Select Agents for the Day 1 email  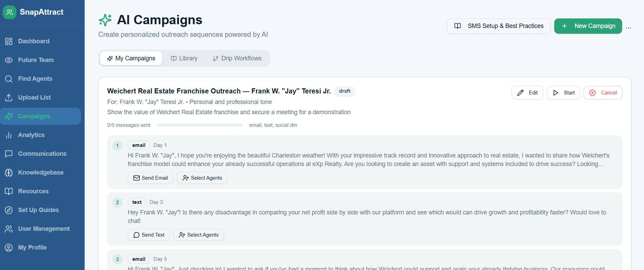pos(202,178)
